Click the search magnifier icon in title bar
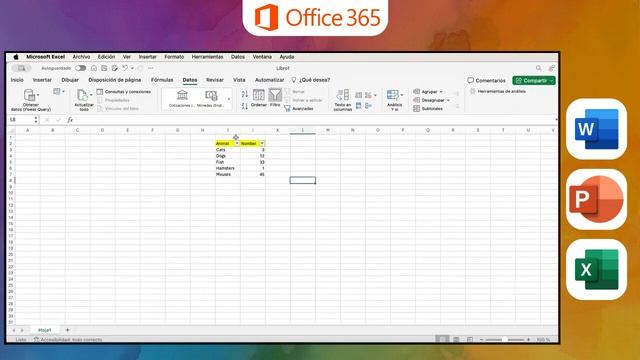 click(539, 68)
